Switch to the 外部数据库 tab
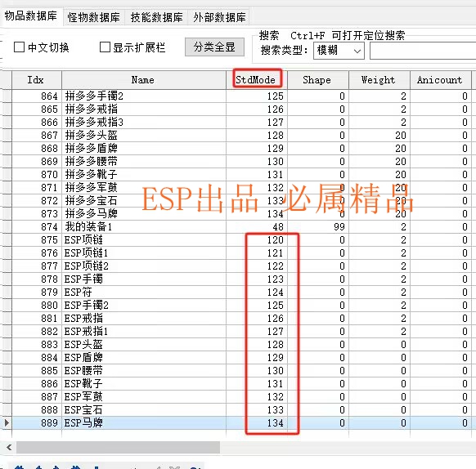Image resolution: width=476 pixels, height=469 pixels. pos(219,17)
